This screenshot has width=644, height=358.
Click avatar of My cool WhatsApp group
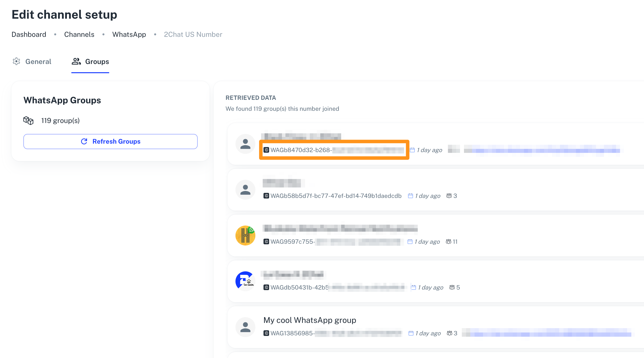[x=245, y=327]
